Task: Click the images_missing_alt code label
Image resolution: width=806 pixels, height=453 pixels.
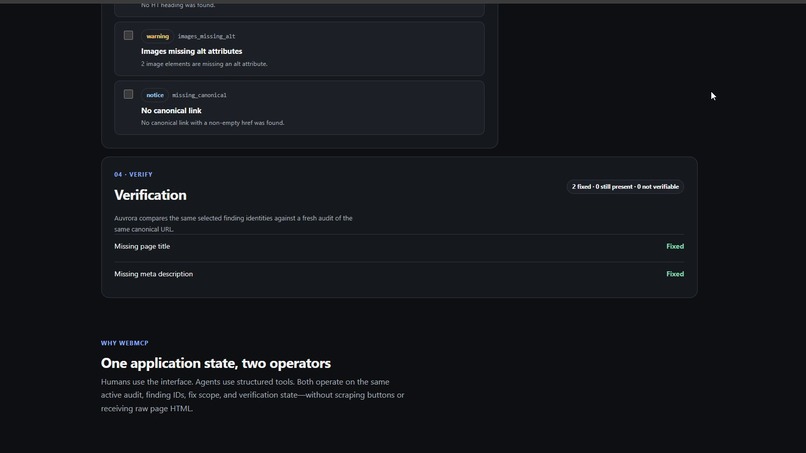Action: click(x=206, y=37)
